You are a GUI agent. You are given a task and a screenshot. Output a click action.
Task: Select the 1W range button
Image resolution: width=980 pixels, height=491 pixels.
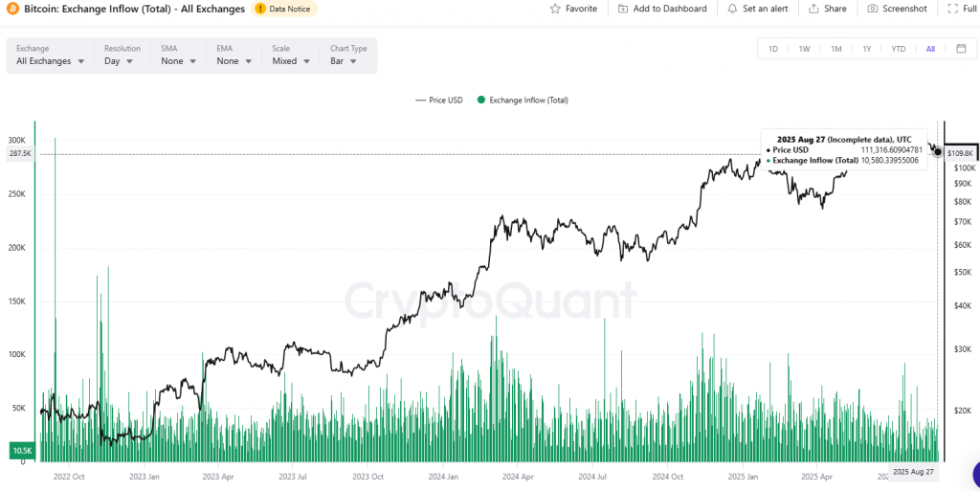coord(804,49)
